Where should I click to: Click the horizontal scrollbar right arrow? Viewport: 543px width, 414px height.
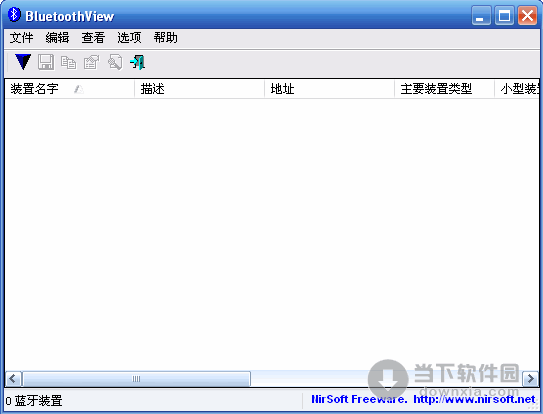pos(530,378)
